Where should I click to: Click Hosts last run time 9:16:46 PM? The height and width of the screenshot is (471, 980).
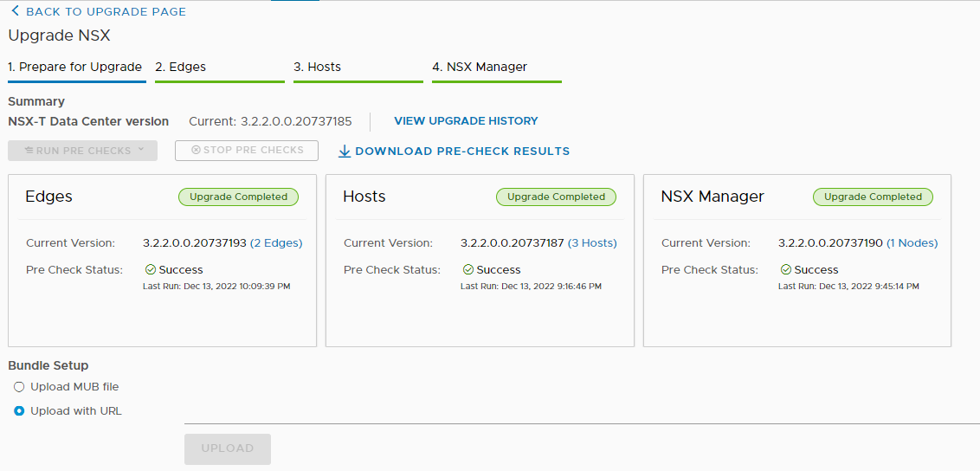[x=576, y=287]
